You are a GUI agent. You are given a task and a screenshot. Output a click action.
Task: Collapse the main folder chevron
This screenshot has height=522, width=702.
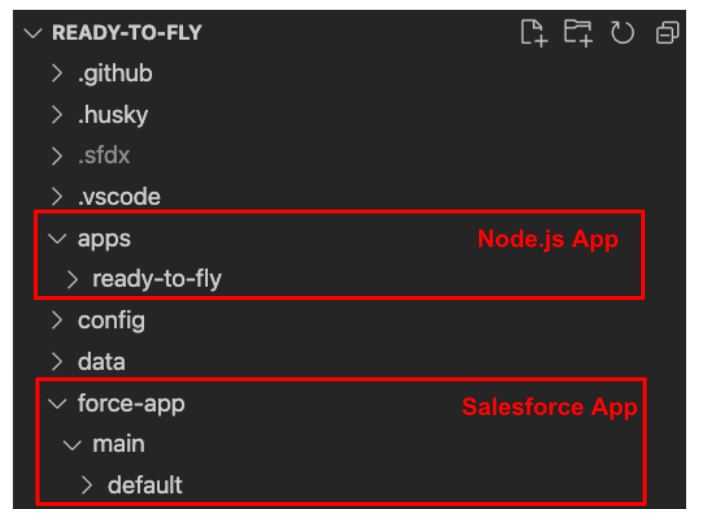[x=72, y=445]
